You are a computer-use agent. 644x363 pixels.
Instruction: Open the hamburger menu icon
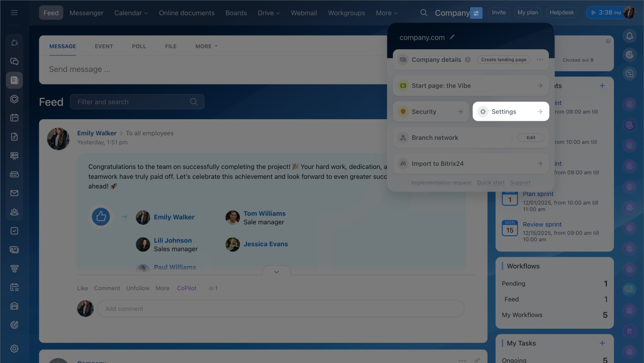[14, 13]
